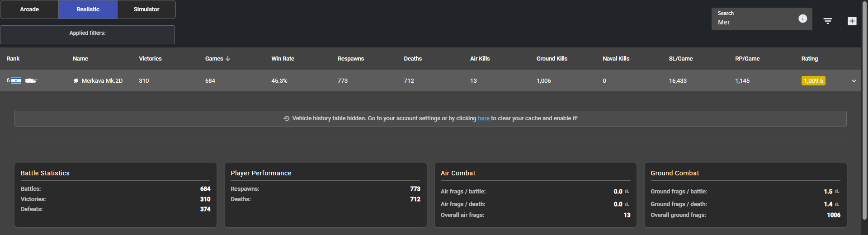Open chart icon for Air frags / death

tap(627, 204)
